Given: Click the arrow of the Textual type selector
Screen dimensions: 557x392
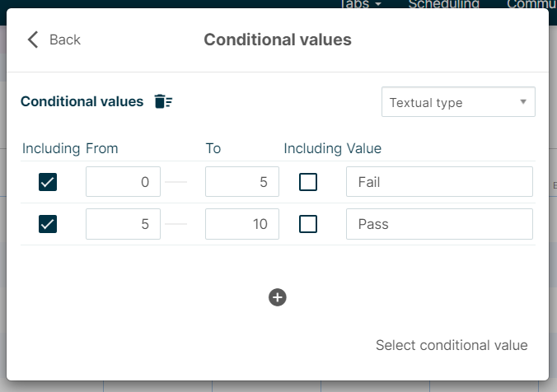Looking at the screenshot, I should pos(522,102).
